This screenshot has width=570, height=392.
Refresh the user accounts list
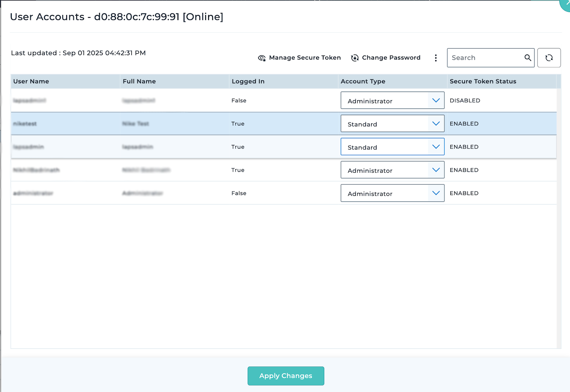[x=549, y=58]
